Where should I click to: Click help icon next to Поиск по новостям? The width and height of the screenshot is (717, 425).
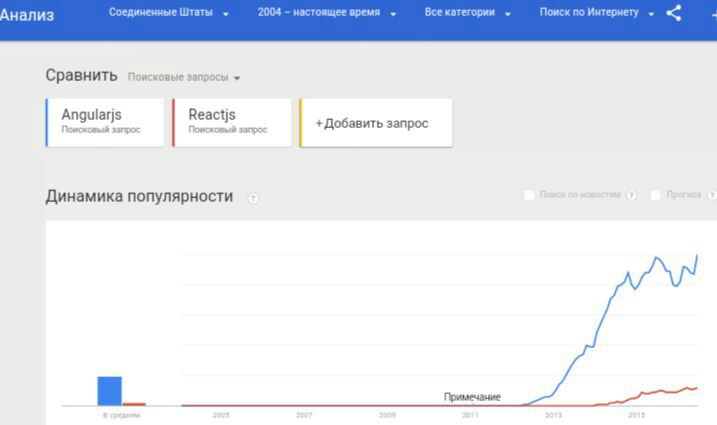(631, 195)
